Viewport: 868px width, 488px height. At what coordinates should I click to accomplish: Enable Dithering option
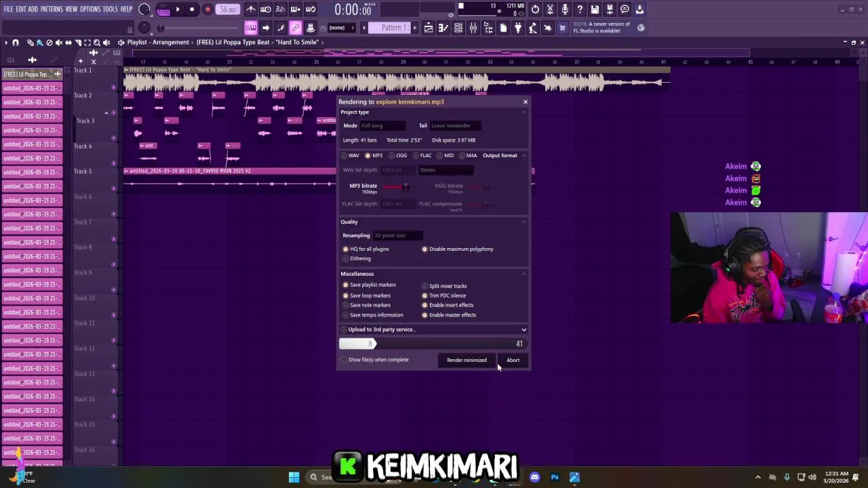[x=357, y=259]
